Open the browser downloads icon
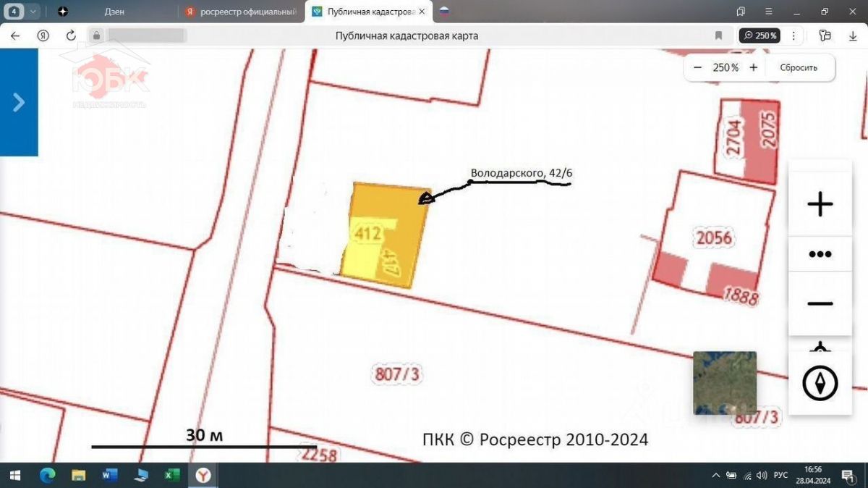This screenshot has height=488, width=868. click(853, 35)
